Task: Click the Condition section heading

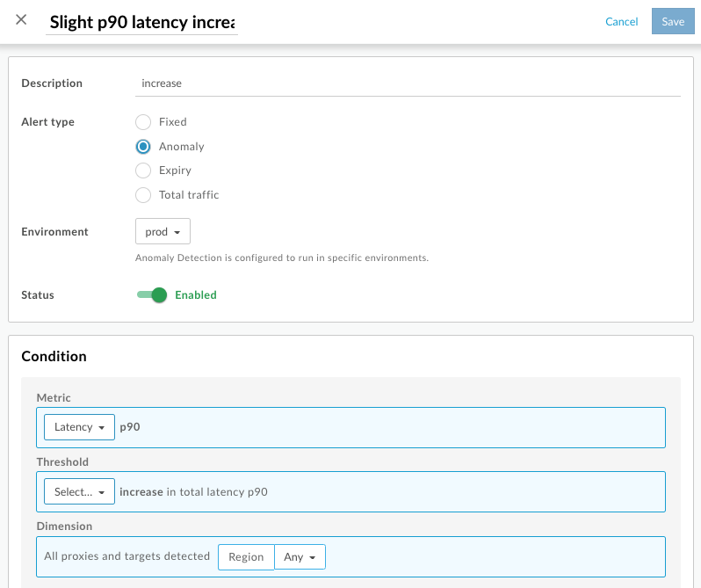Action: 54,357
